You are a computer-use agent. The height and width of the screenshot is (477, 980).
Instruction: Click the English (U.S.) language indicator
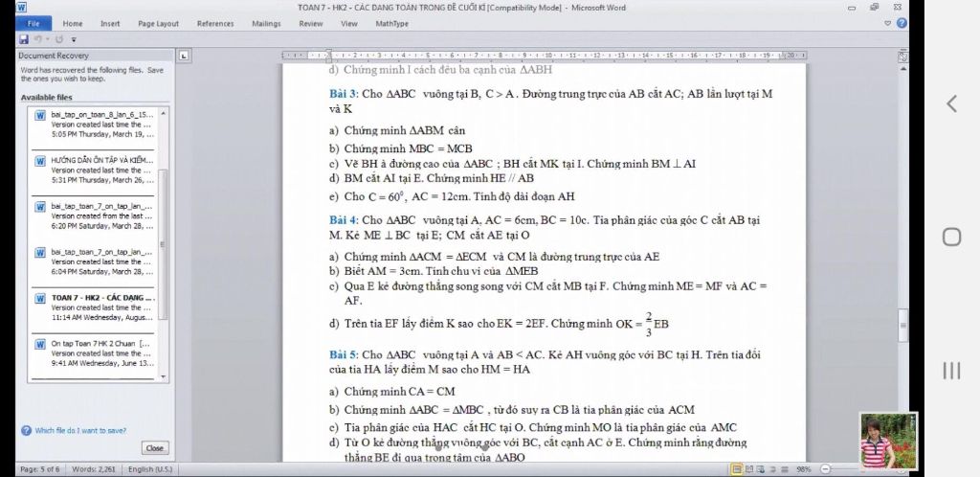(150, 469)
